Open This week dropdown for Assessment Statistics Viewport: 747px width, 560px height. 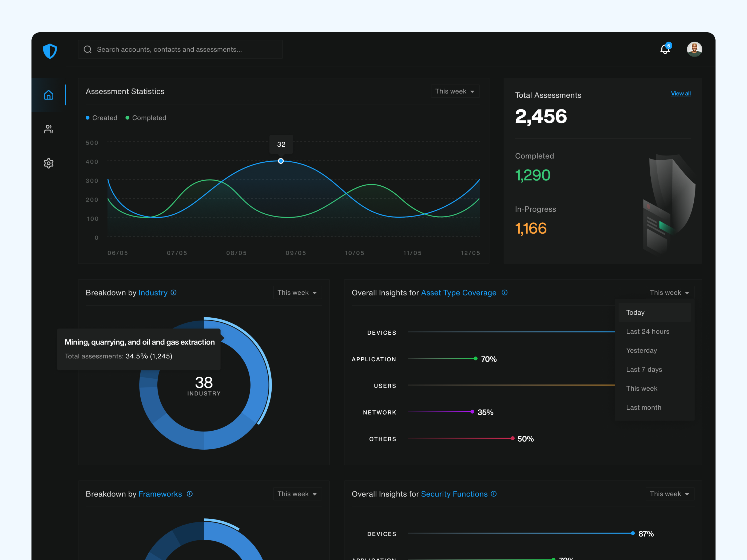(x=455, y=91)
